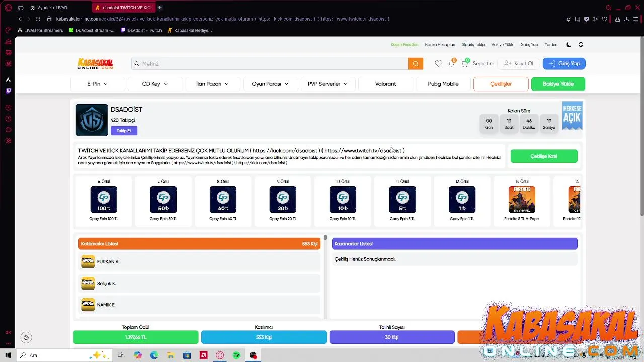Open Microsoft Edge from taskbar
The height and width of the screenshot is (362, 644).
click(154, 355)
